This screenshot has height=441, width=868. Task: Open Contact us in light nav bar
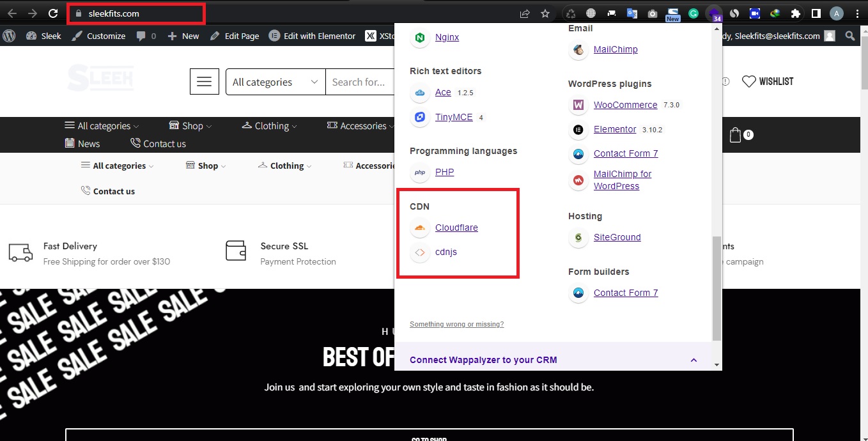point(107,190)
